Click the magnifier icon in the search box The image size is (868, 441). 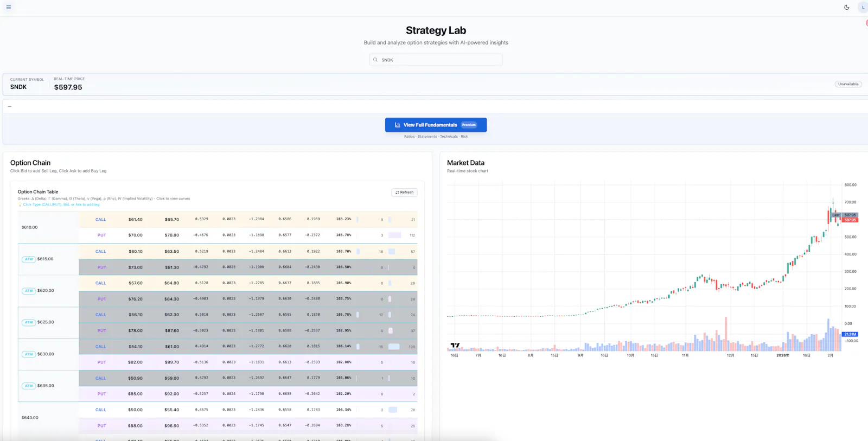coord(375,60)
